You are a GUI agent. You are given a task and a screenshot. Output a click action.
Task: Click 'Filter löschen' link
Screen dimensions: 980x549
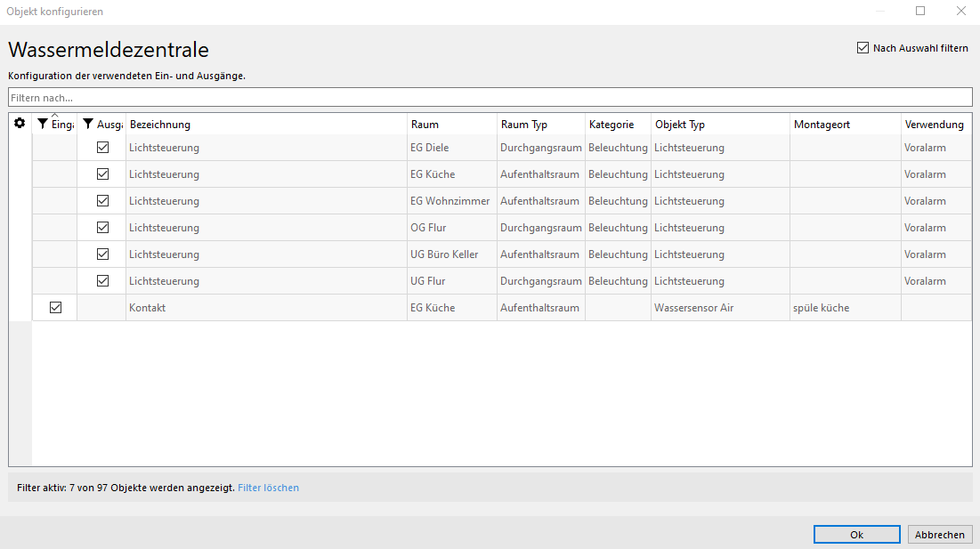point(268,488)
